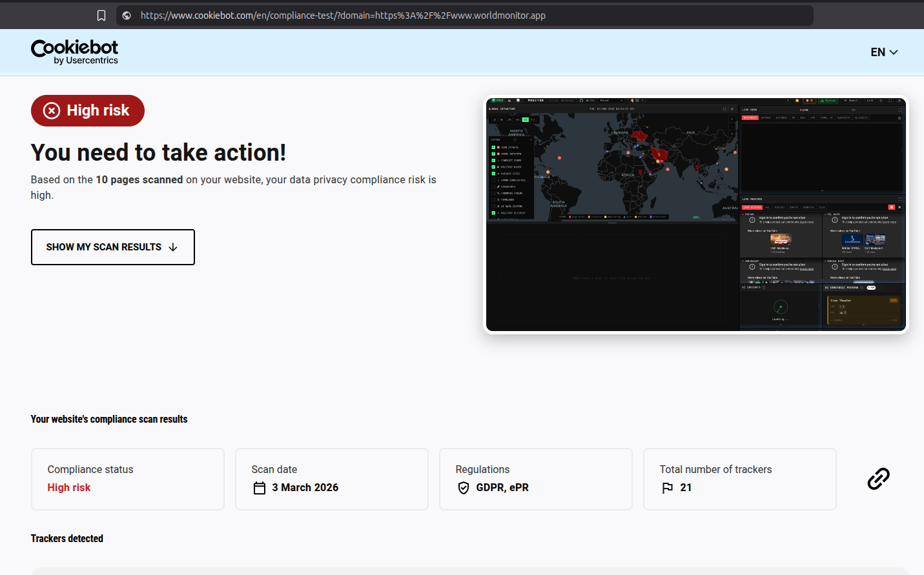Open the EN language dropdown
924x575 pixels.
coord(883,52)
